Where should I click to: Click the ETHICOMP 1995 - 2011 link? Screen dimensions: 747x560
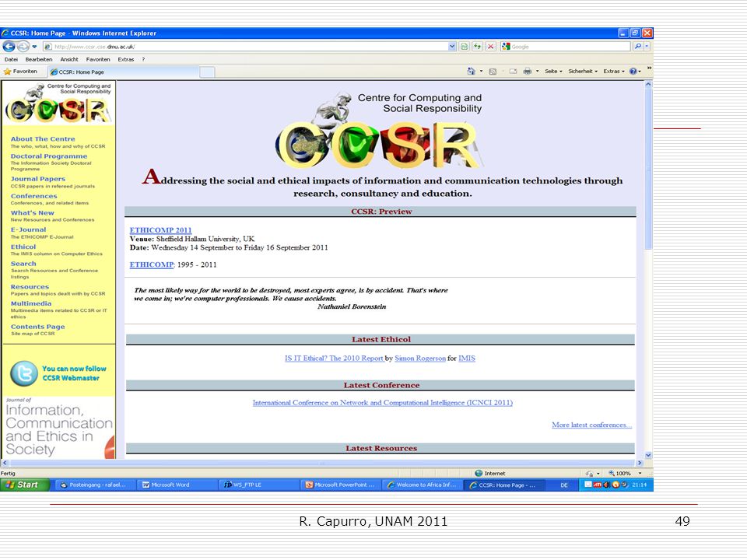tap(152, 264)
